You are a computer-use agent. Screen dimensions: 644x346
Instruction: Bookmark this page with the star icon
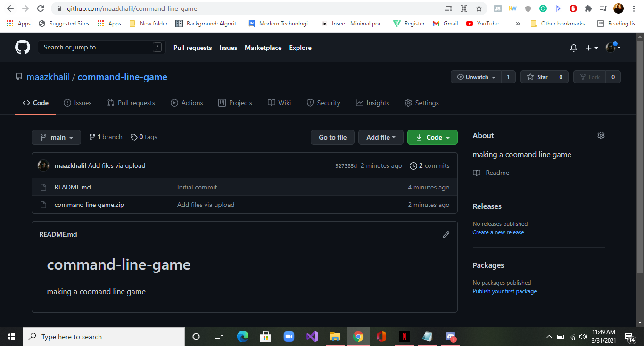tap(479, 8)
